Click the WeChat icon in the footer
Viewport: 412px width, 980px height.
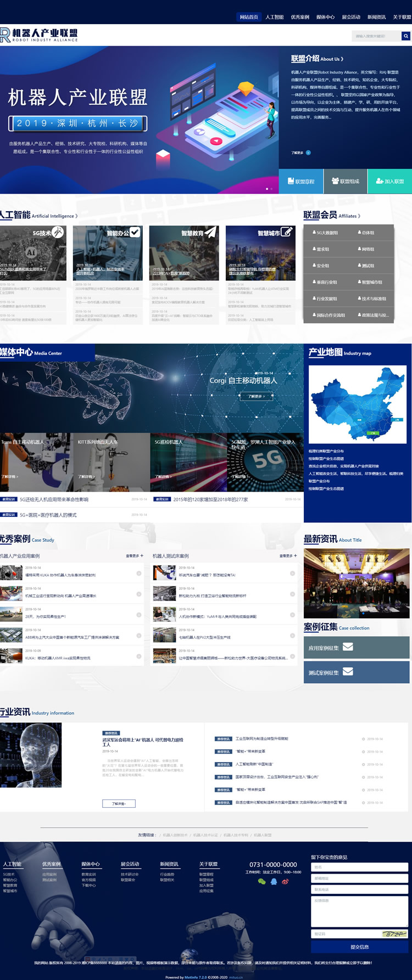point(261,882)
